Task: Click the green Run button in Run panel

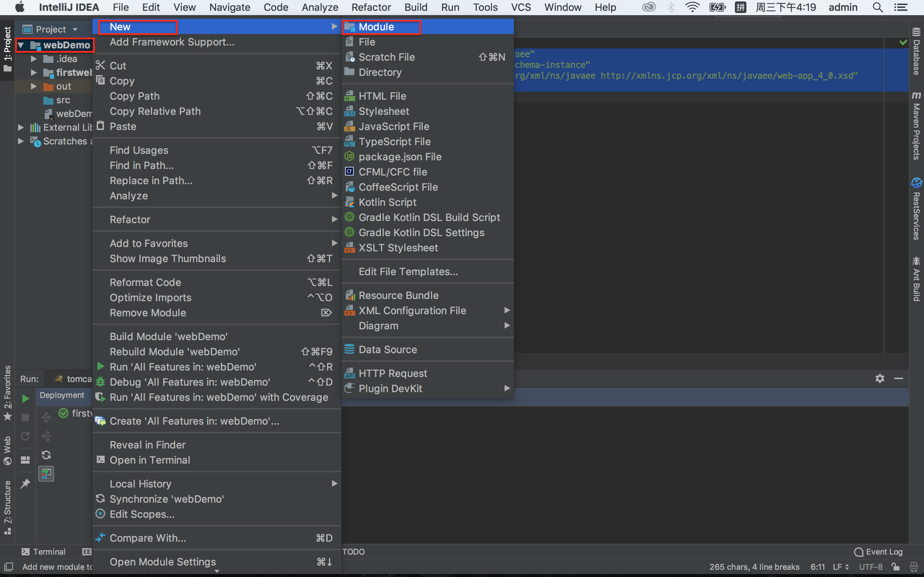Action: [25, 399]
